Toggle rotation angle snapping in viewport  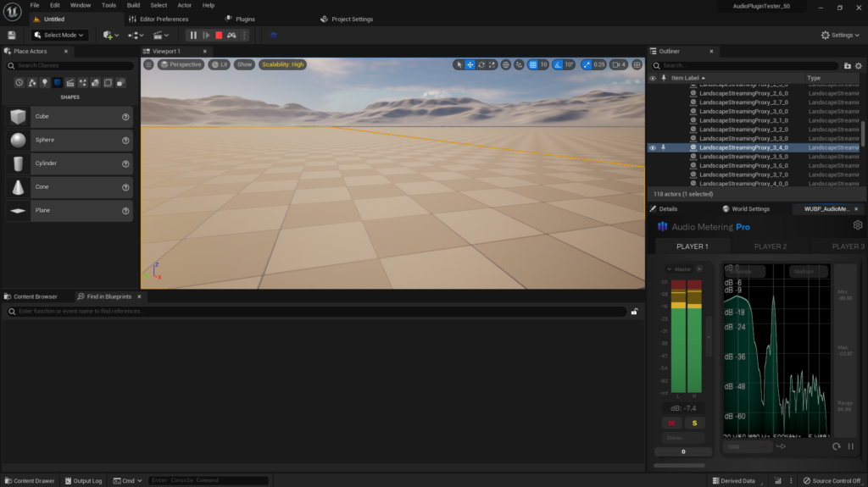pyautogui.click(x=557, y=64)
